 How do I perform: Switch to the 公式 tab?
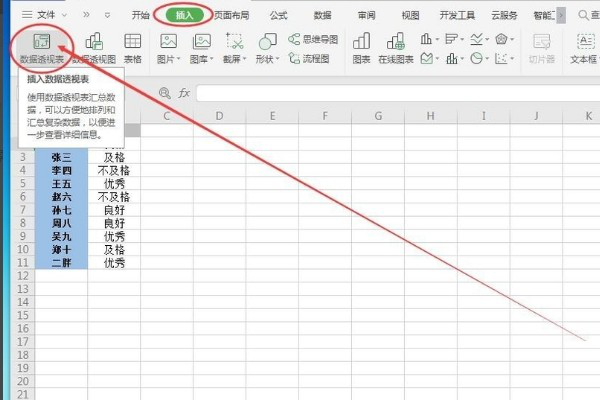coord(278,15)
